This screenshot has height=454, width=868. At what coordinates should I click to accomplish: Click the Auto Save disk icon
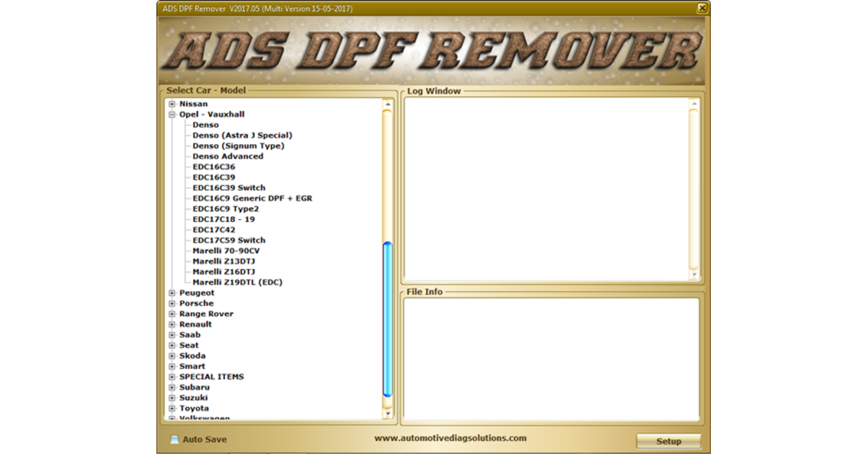175,438
